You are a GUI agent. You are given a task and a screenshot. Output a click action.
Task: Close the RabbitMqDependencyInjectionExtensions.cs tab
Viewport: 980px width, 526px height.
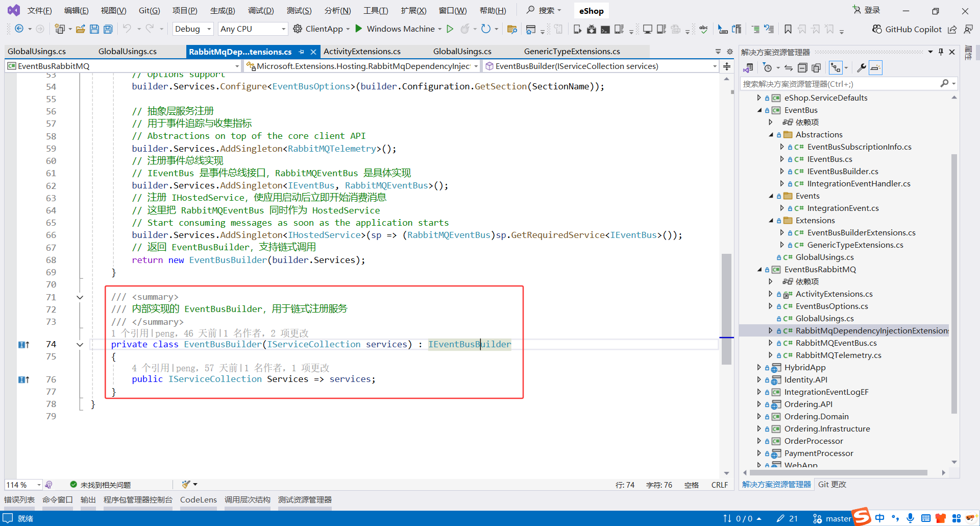313,52
